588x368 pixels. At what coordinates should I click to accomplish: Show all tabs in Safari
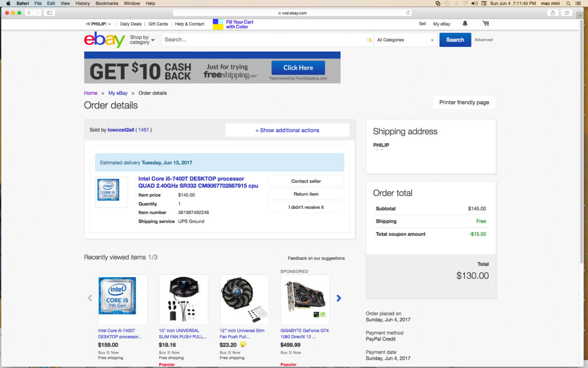[x=567, y=13]
